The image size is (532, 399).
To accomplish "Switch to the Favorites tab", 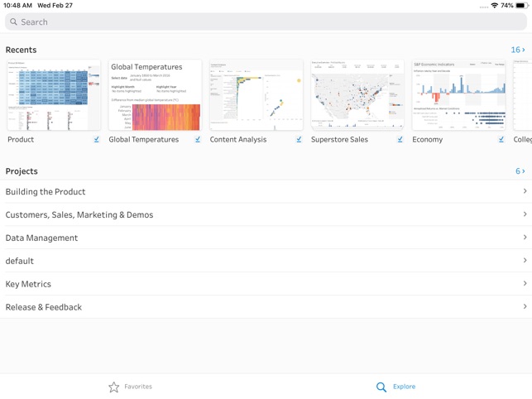I will (130, 387).
